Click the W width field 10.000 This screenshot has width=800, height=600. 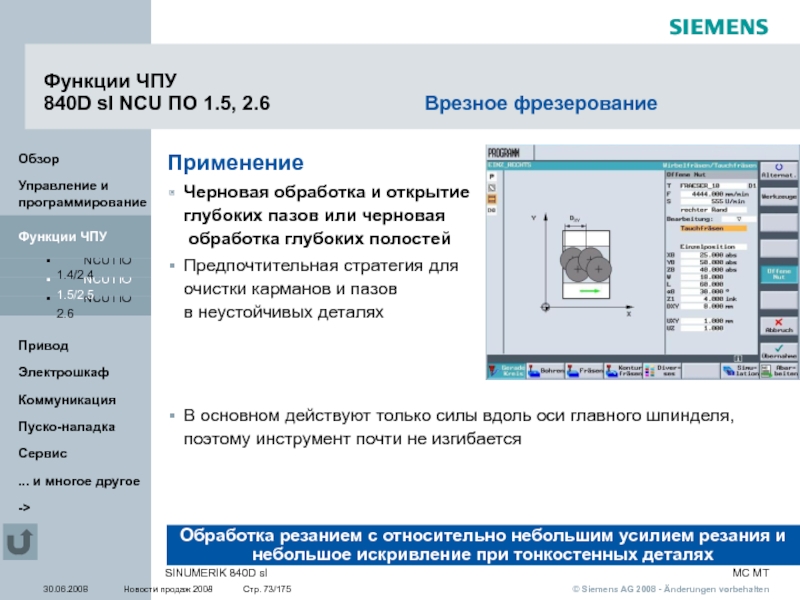[x=703, y=277]
